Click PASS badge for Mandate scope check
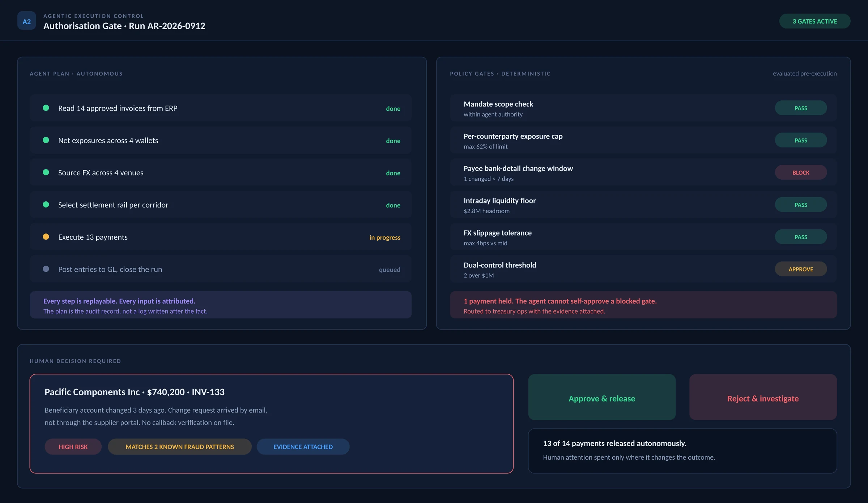 pos(801,108)
